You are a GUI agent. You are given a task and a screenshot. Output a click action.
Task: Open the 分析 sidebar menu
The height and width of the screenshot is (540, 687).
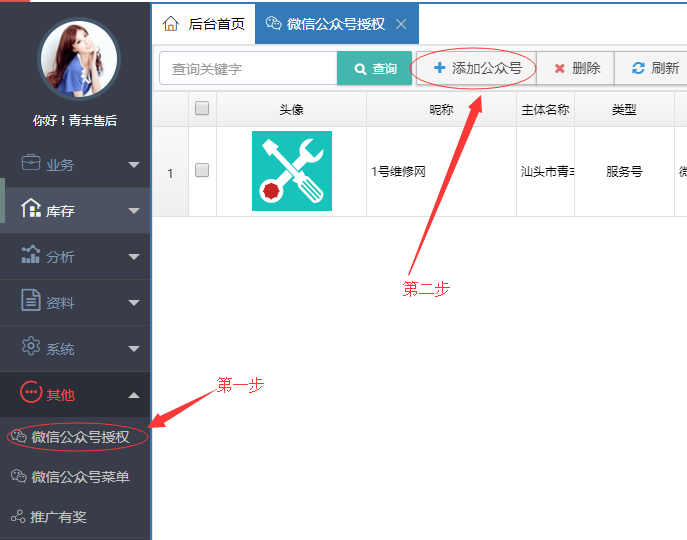[75, 256]
